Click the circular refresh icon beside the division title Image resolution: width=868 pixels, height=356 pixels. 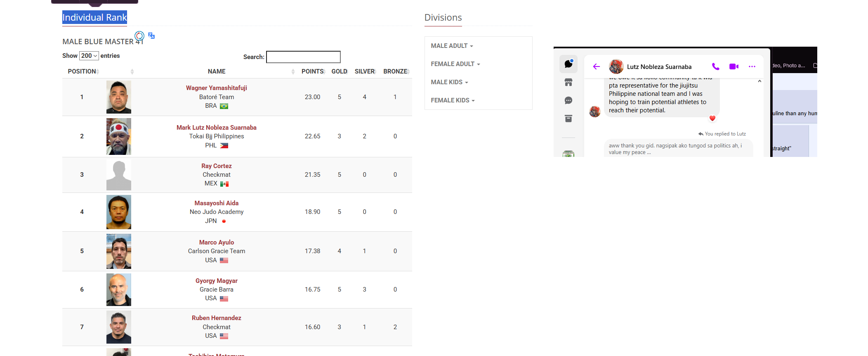(139, 36)
